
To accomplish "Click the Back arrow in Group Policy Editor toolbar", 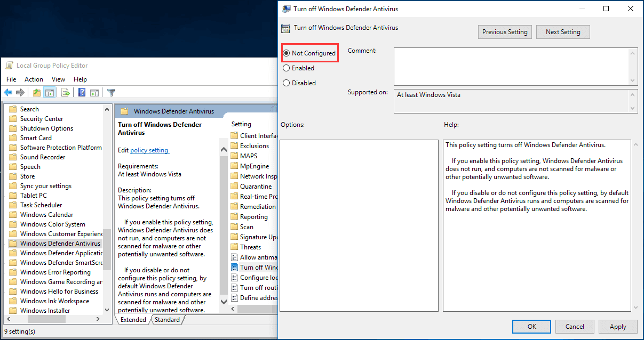I will point(8,93).
